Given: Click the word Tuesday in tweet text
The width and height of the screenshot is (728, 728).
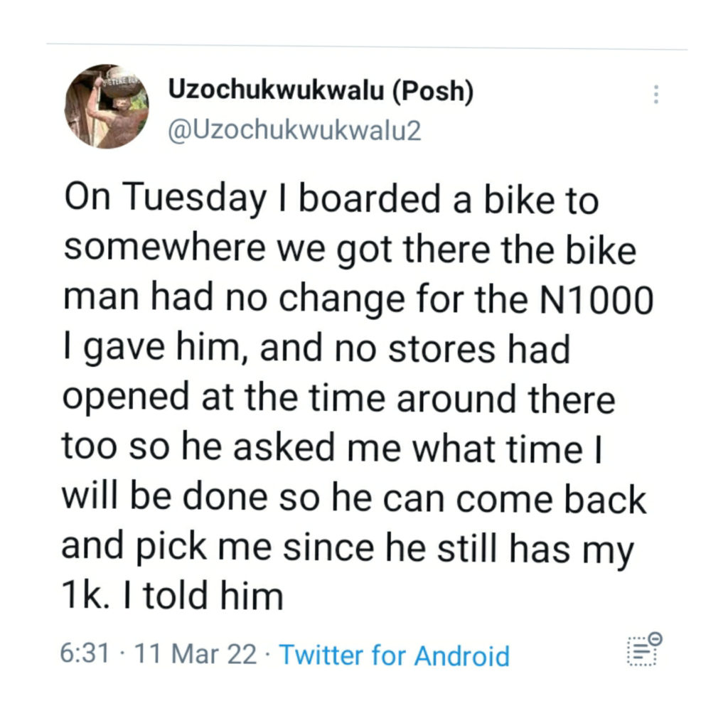Looking at the screenshot, I should coord(195,198).
